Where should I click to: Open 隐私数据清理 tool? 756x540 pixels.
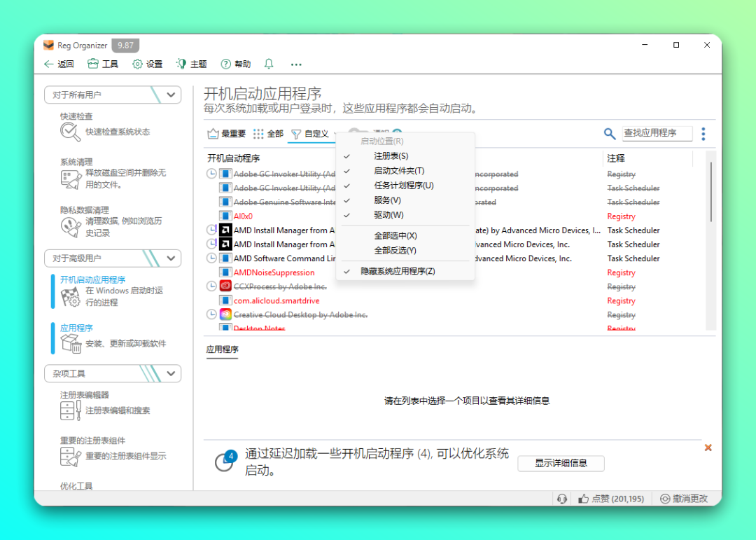coord(112,221)
